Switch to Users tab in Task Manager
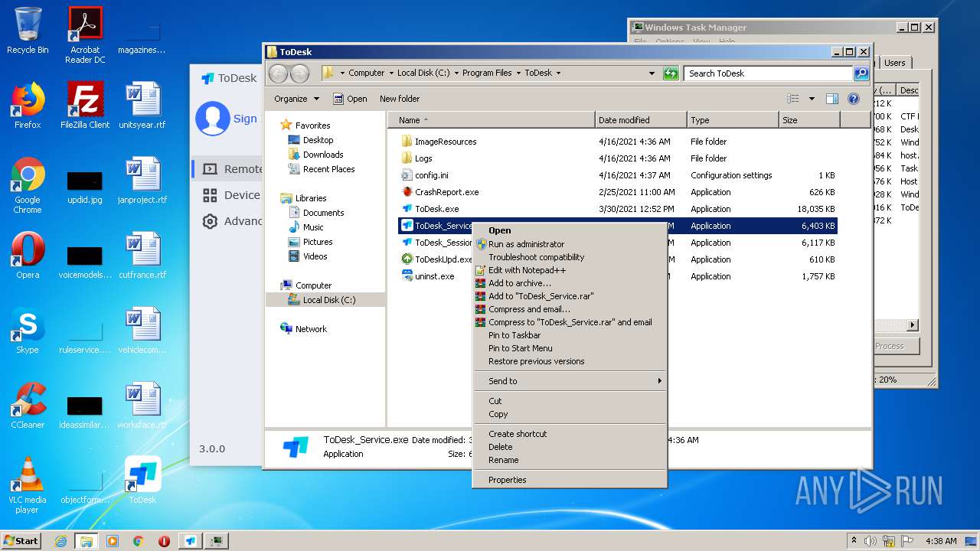 895,63
